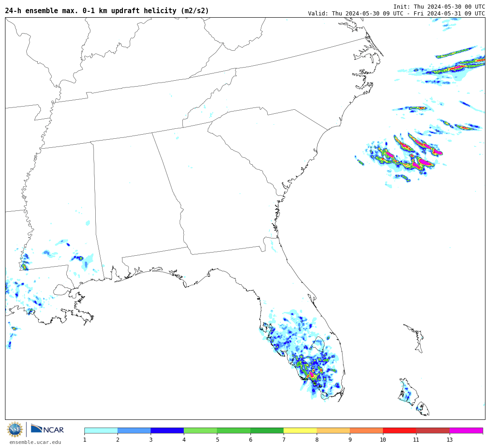
Task: Click the colorbar label '7'
Action: tap(284, 440)
